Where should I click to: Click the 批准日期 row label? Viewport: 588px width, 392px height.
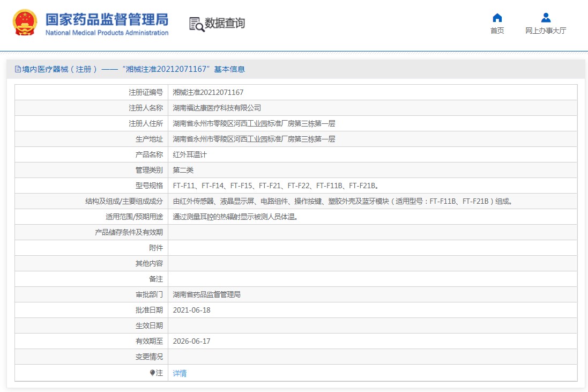[x=149, y=310]
